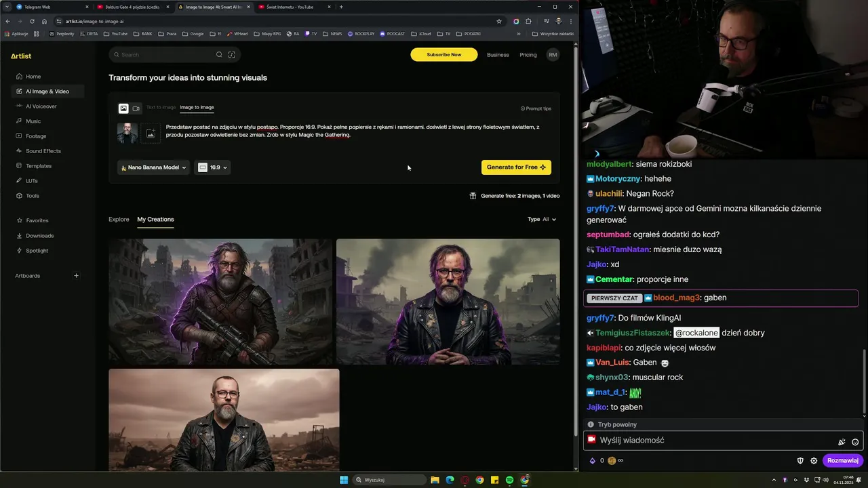The width and height of the screenshot is (868, 488).
Task: Click gift icon near free generations
Action: tap(473, 196)
